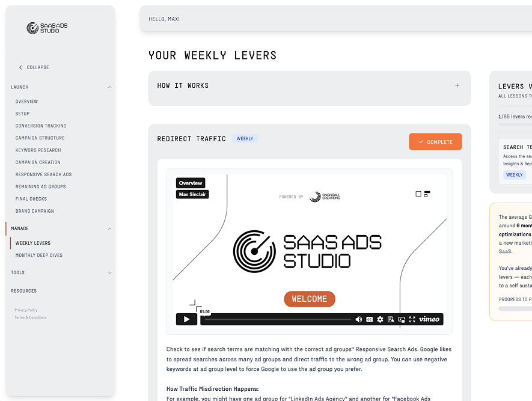Expand the How It Works section
Viewport: 532px width, 401px height.
coord(457,85)
